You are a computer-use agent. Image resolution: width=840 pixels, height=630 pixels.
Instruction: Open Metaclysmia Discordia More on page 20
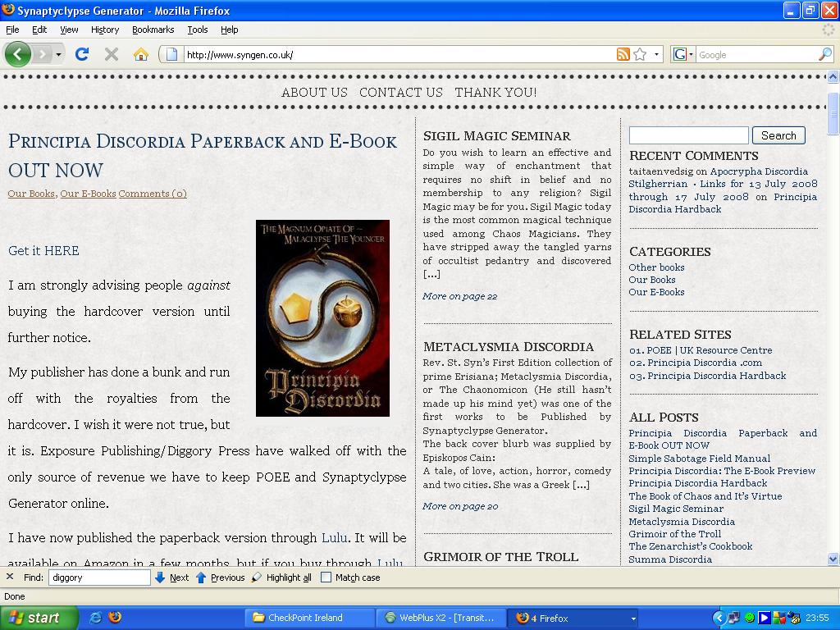[460, 505]
